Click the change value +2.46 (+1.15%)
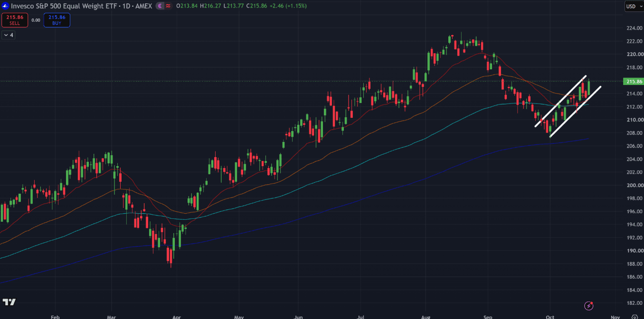The height and width of the screenshot is (319, 644). click(x=289, y=6)
